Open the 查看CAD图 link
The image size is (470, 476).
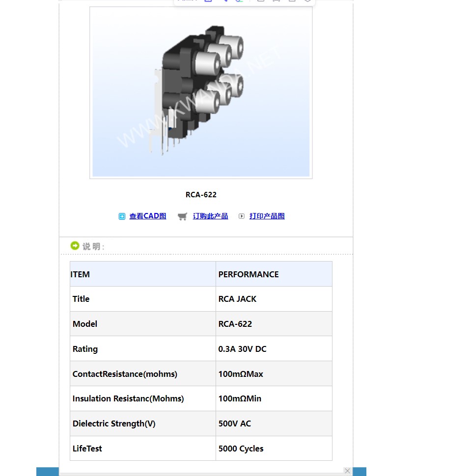tap(148, 216)
